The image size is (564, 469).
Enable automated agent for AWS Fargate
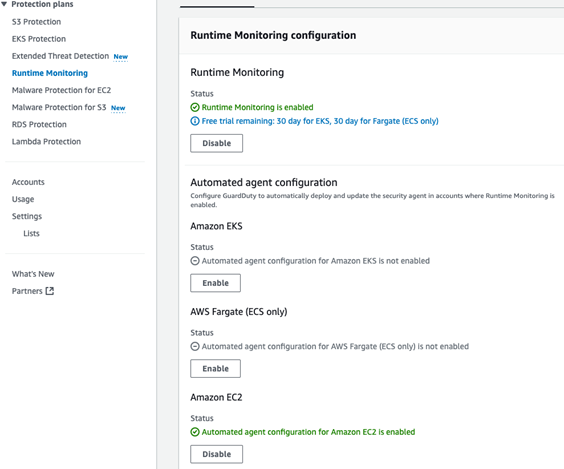[215, 369]
